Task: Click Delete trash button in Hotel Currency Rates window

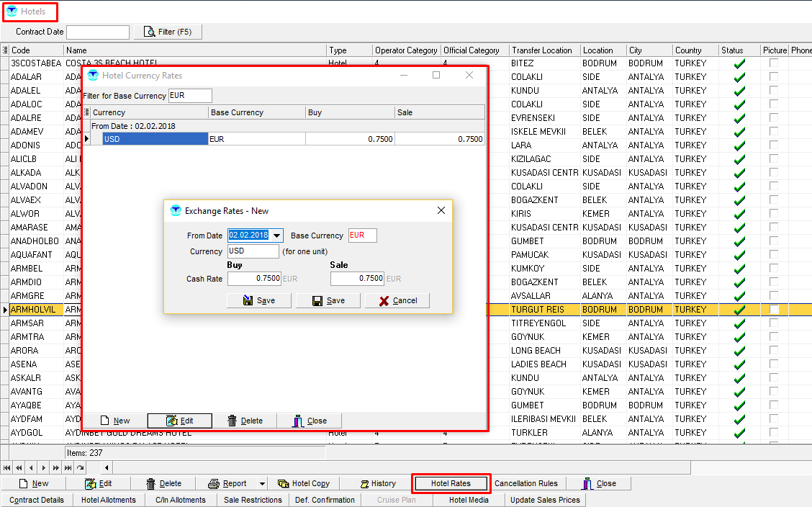Action: 245,421
